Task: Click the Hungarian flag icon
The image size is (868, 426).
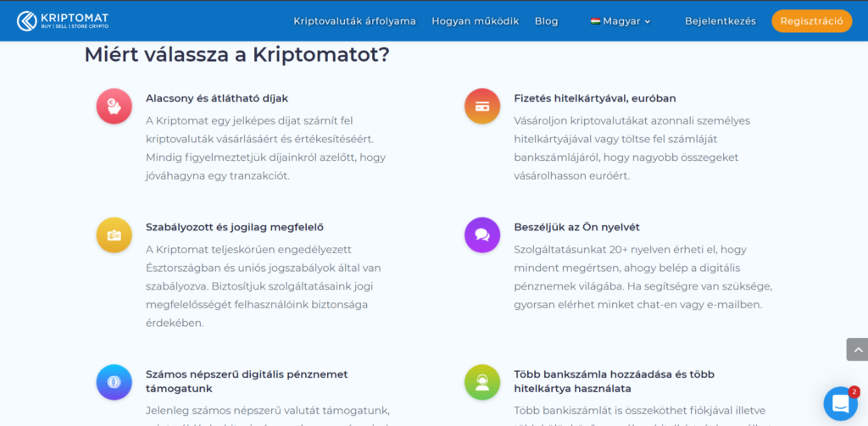Action: click(x=596, y=21)
